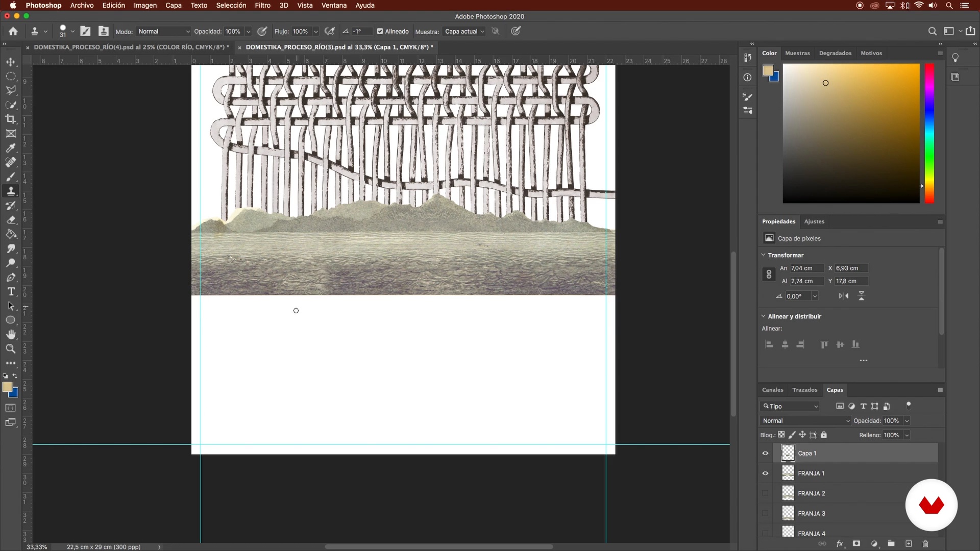The image size is (980, 551).
Task: Hide the Capa 1 layer
Action: 765,453
